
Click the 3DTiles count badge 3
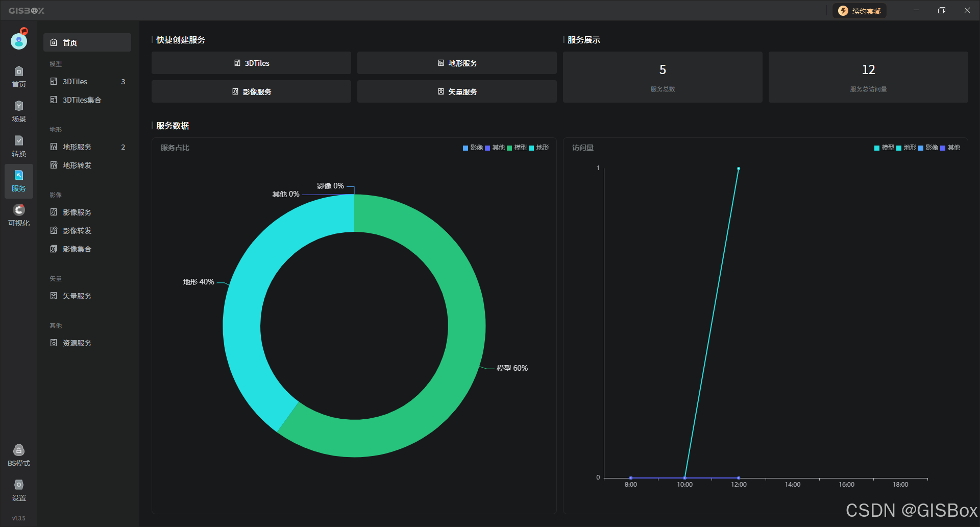tap(123, 82)
